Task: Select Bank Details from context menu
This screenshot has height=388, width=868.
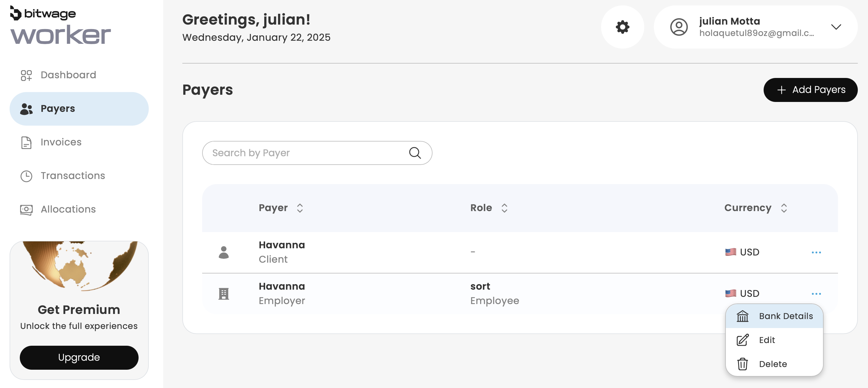Action: pyautogui.click(x=774, y=316)
